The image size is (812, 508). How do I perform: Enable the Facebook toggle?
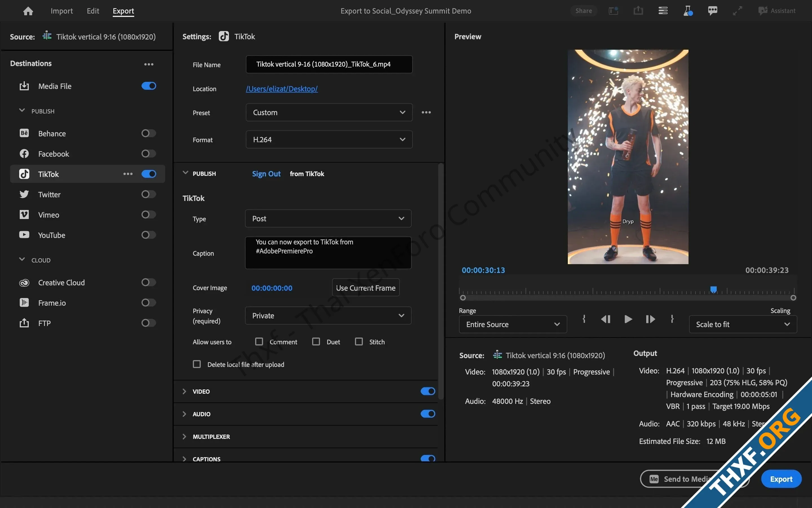pyautogui.click(x=149, y=154)
